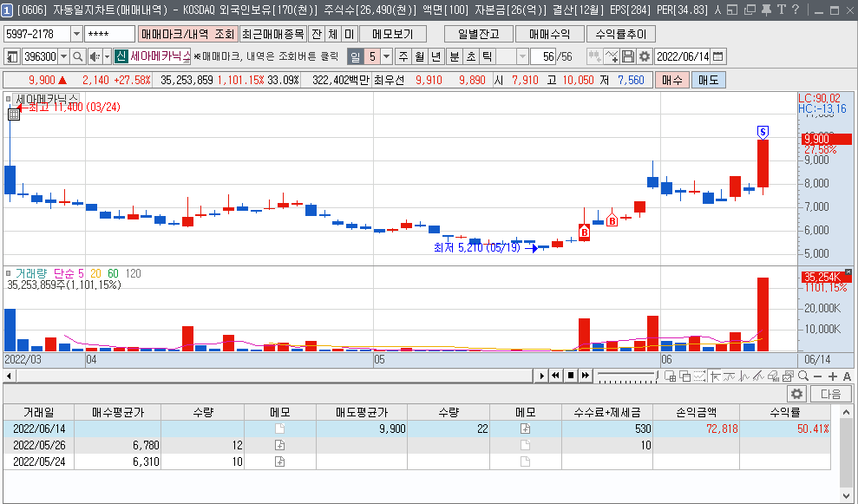This screenshot has height=504, width=858.
Task: Click the stock code history icon
Action: 12,56
